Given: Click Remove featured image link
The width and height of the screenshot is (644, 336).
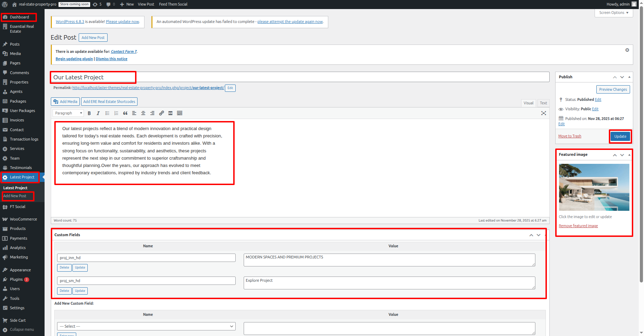Looking at the screenshot, I should click(578, 226).
